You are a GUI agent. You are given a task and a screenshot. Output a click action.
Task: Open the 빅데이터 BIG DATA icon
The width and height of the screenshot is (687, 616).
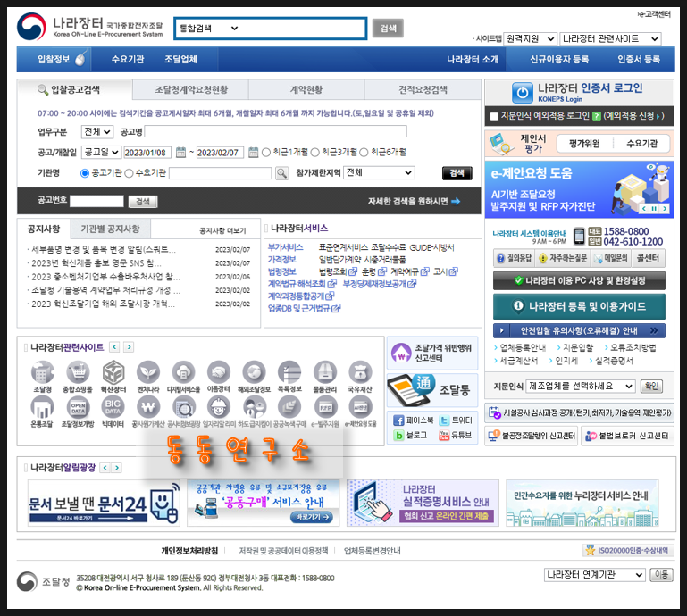coord(113,408)
